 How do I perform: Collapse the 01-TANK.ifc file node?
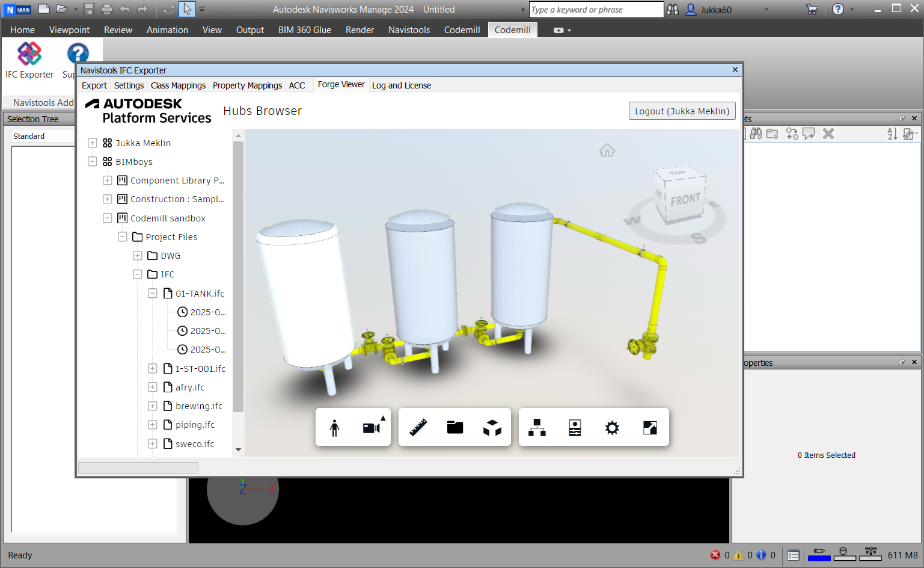point(153,293)
